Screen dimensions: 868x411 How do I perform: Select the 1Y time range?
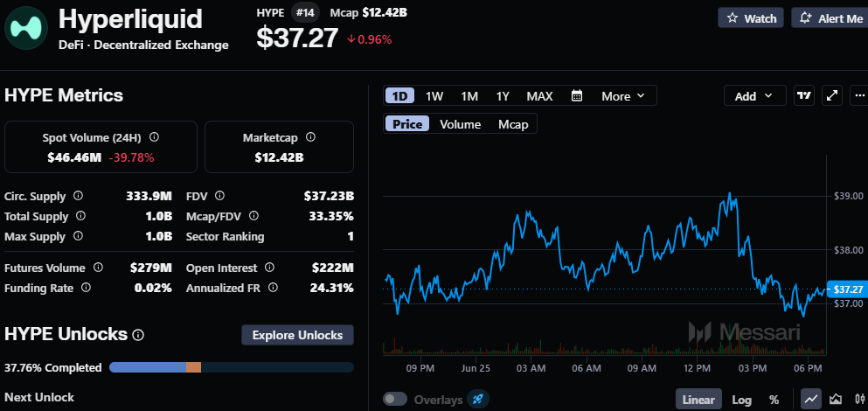(502, 96)
